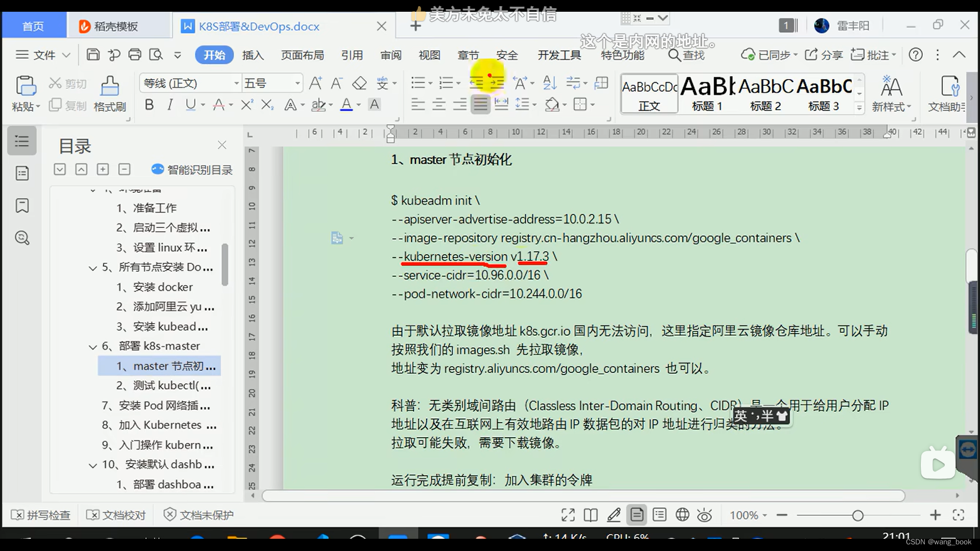Click the Clear Formatting eraser icon
The width and height of the screenshot is (980, 551).
click(359, 83)
